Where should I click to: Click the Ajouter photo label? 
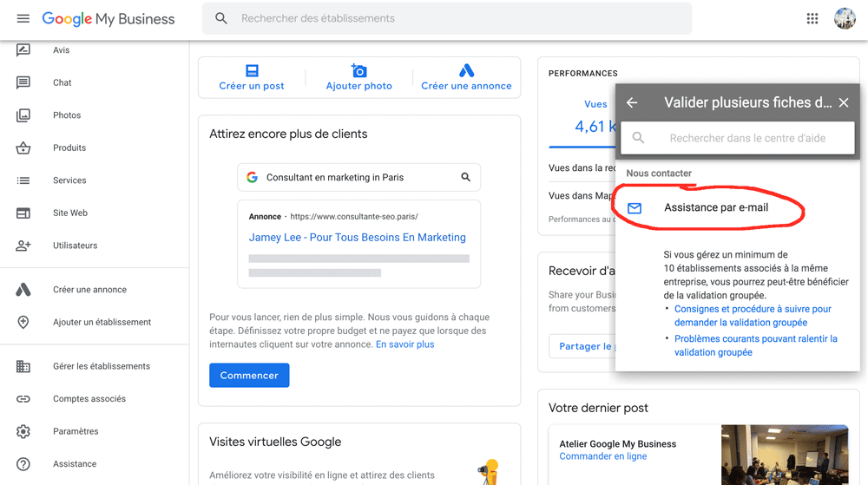tap(358, 86)
